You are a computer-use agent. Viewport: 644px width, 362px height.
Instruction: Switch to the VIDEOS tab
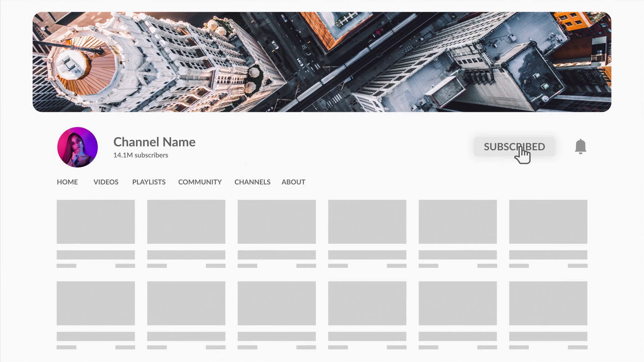[x=106, y=182]
